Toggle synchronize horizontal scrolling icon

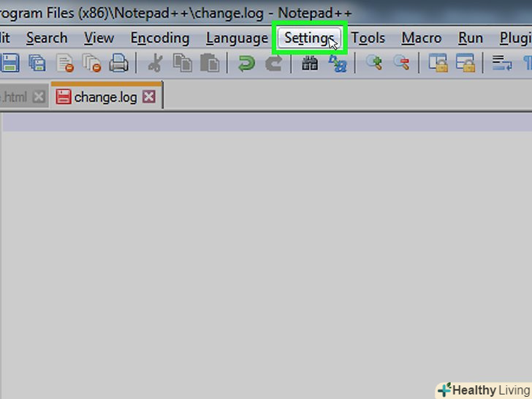(465, 63)
